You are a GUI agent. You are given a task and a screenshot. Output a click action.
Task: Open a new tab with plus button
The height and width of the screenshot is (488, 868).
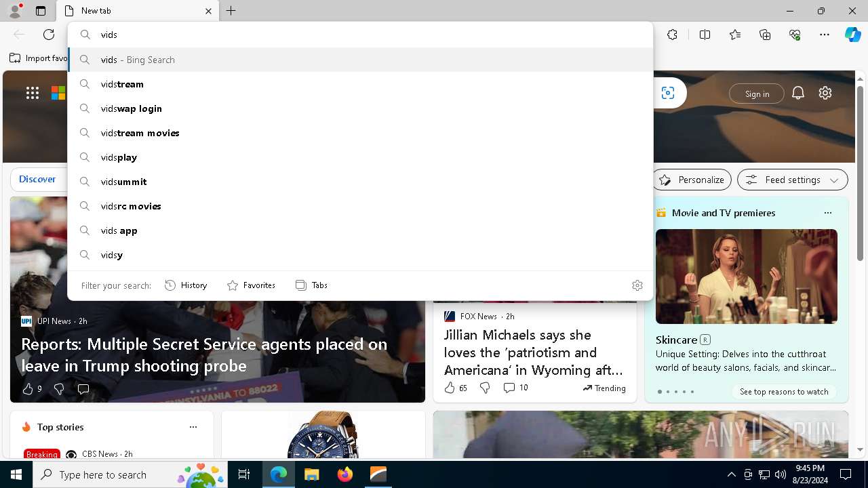click(231, 11)
